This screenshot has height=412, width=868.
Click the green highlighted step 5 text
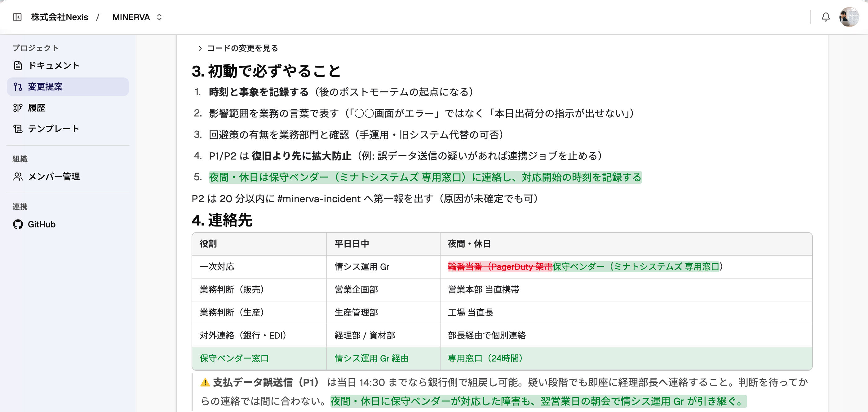(x=425, y=177)
